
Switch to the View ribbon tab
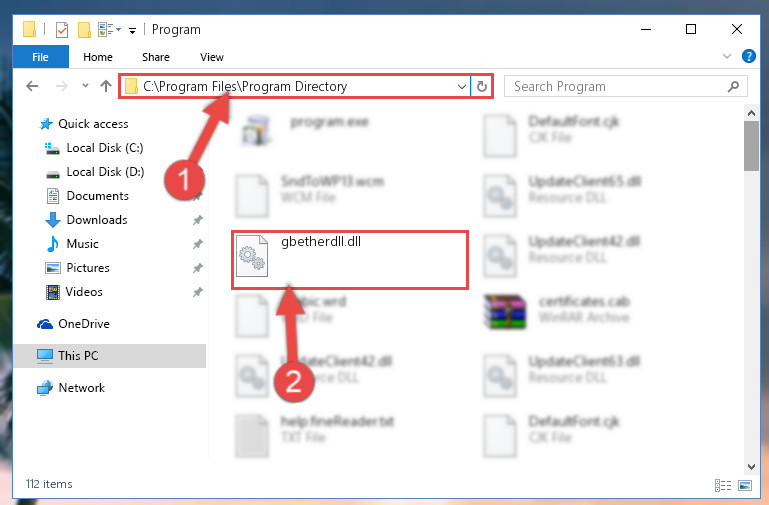[212, 57]
